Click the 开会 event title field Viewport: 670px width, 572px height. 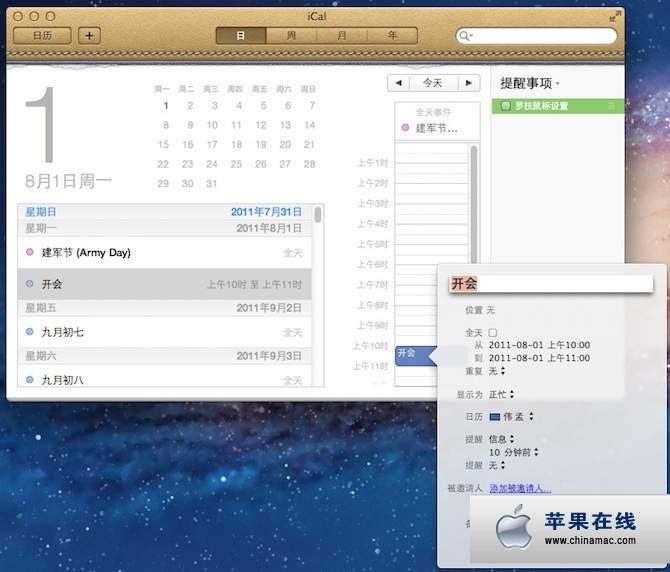tap(549, 284)
